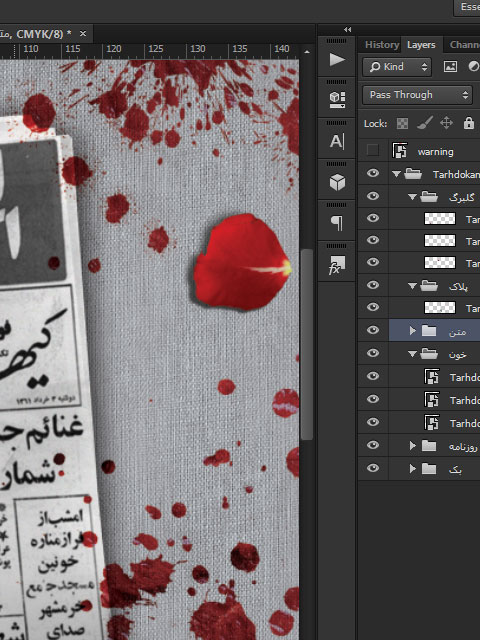Lock transparent pixels checkerboard icon

(x=402, y=123)
